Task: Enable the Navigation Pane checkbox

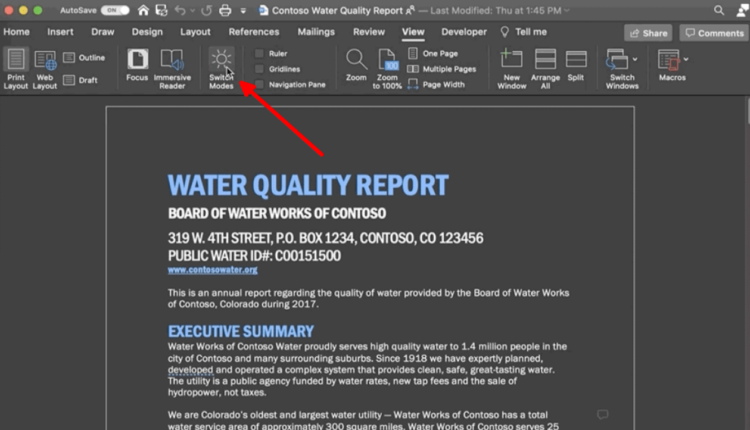Action: point(259,85)
